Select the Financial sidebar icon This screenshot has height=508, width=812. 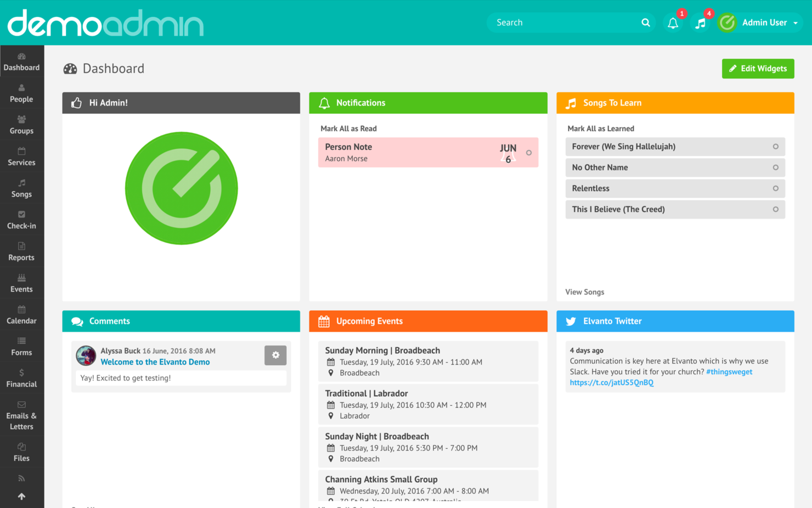tap(21, 378)
